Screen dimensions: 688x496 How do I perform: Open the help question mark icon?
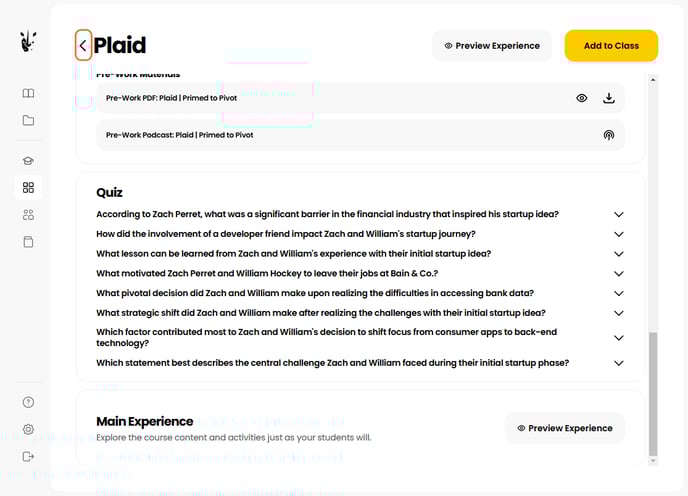point(28,402)
